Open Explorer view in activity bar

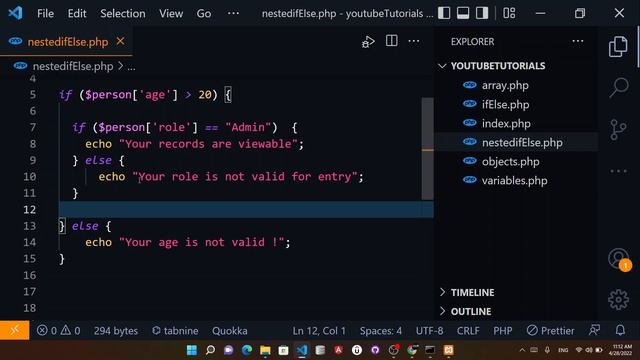pos(618,47)
